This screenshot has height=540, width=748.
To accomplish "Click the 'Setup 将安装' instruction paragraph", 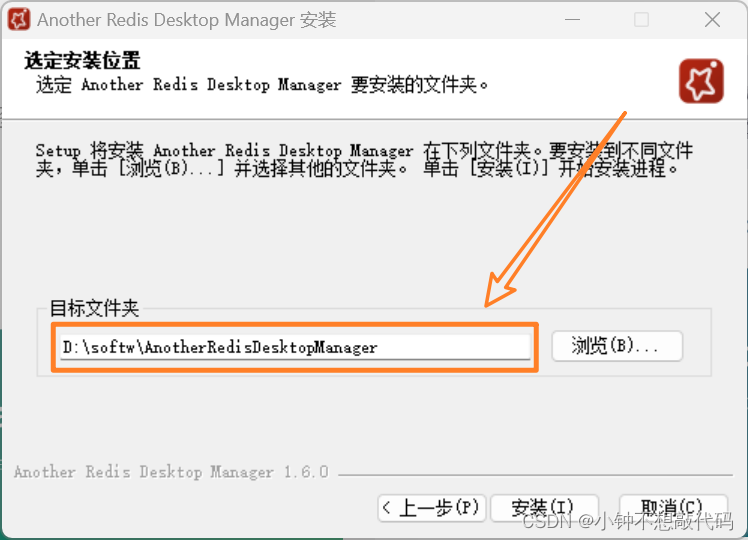I will (x=364, y=159).
